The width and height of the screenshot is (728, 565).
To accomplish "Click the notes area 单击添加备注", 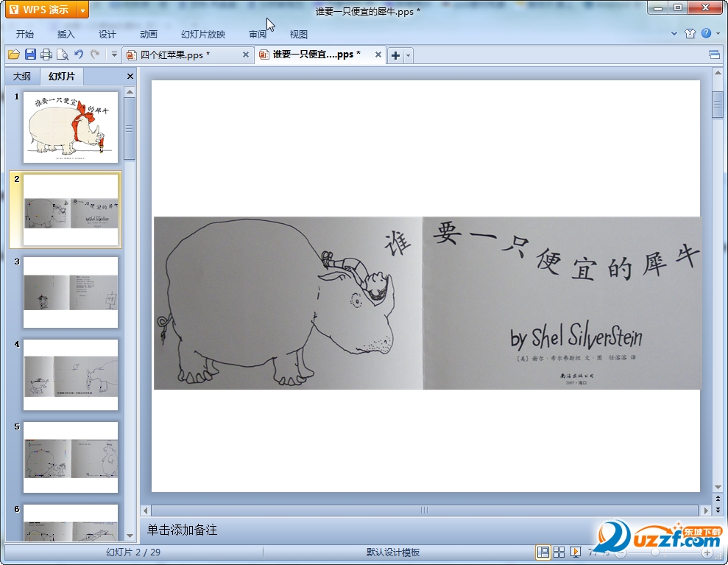I will [182, 530].
